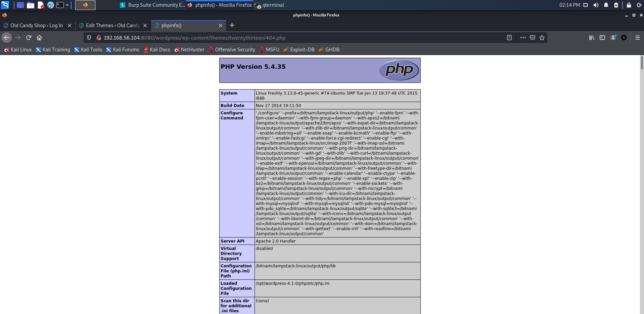Click the clock showing 02:14 PM

coord(569,5)
